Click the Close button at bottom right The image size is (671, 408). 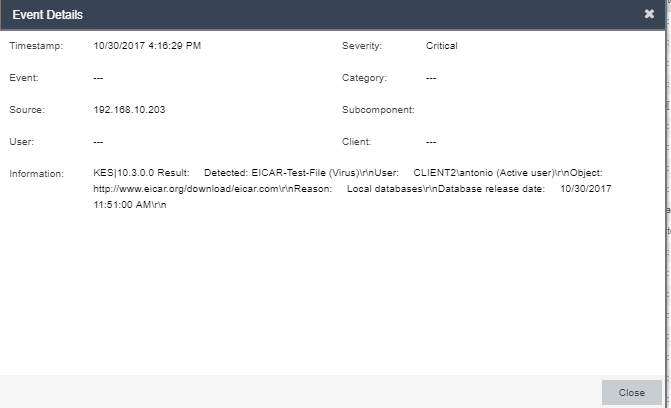(x=631, y=393)
